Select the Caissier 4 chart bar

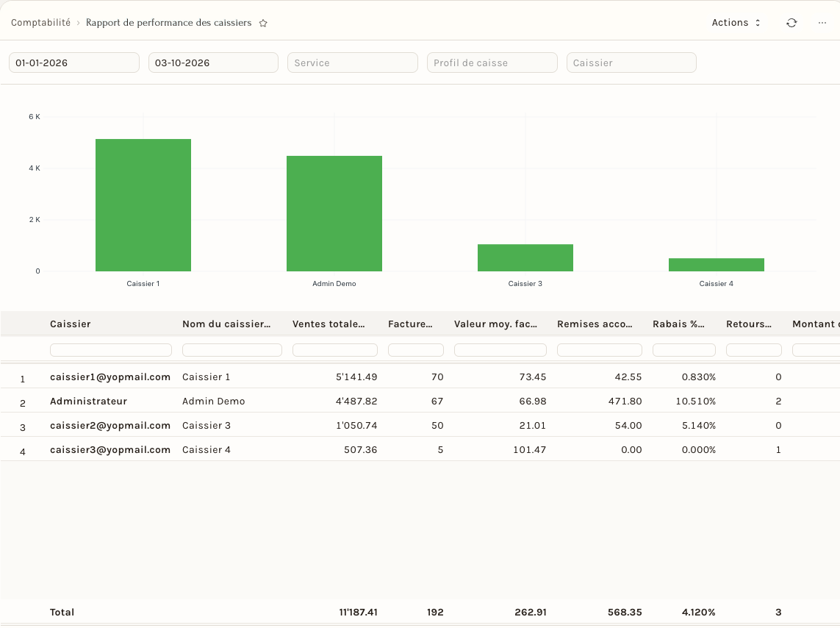[x=717, y=265]
